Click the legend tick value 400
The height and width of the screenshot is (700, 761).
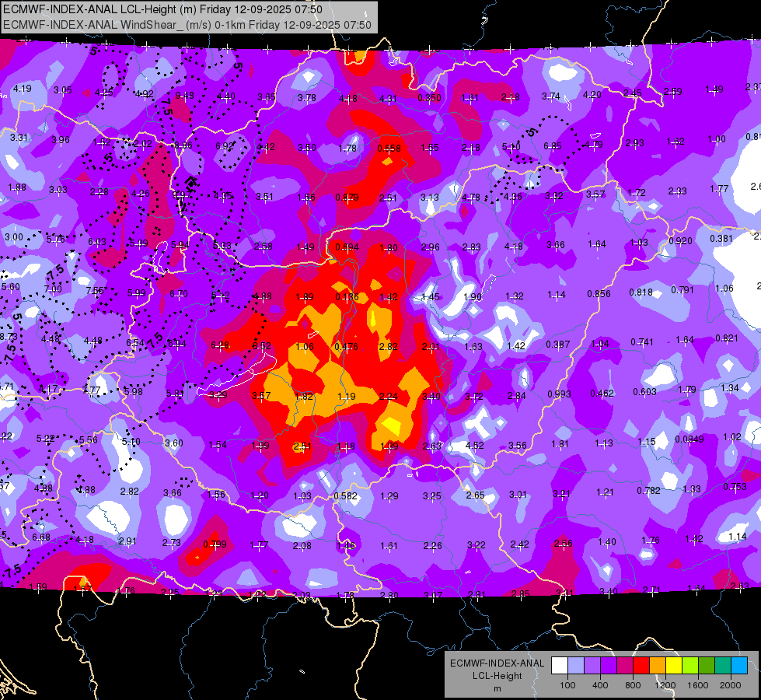coord(600,685)
